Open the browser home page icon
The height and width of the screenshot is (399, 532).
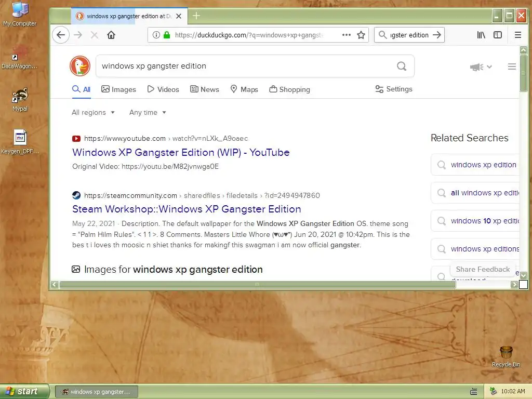click(111, 35)
